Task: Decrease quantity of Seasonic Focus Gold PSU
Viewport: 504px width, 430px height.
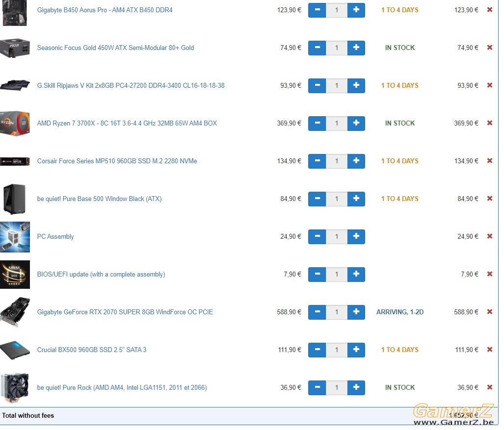Action: (x=317, y=48)
